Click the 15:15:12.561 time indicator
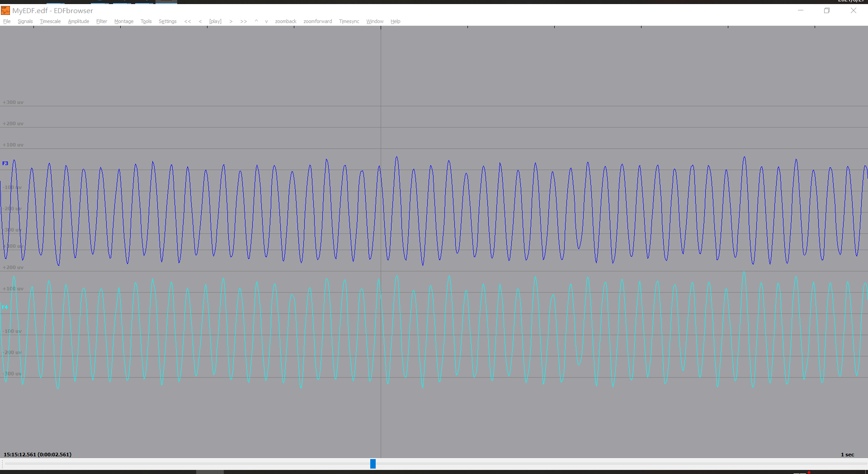 coord(38,455)
